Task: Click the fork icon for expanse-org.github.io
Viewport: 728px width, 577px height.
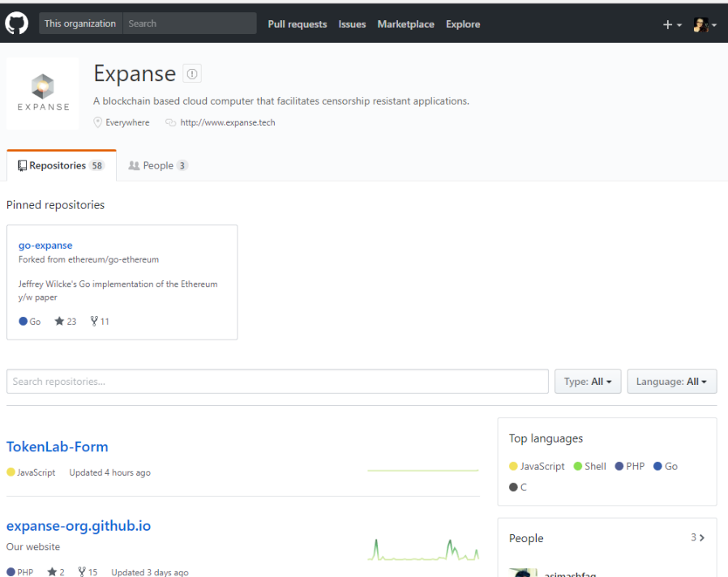Action: coord(82,572)
